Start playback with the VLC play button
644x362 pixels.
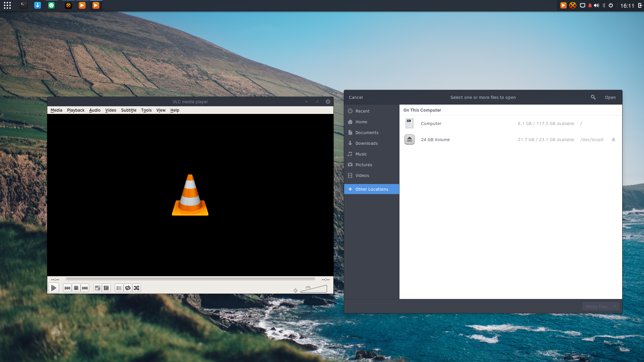(54, 288)
